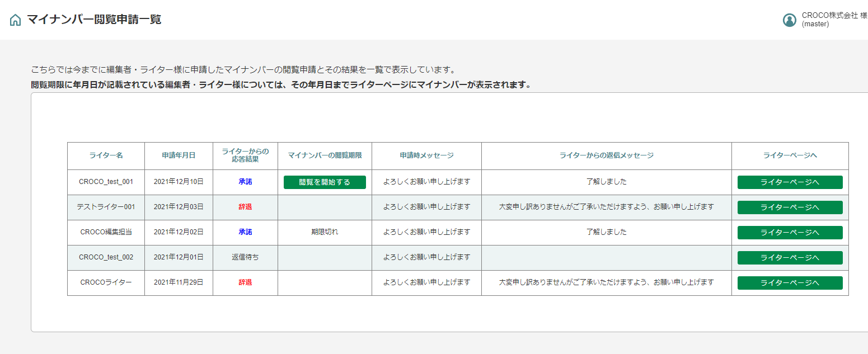
Task: Go to ライターページへ for CROCO編集担当 row
Action: point(790,233)
